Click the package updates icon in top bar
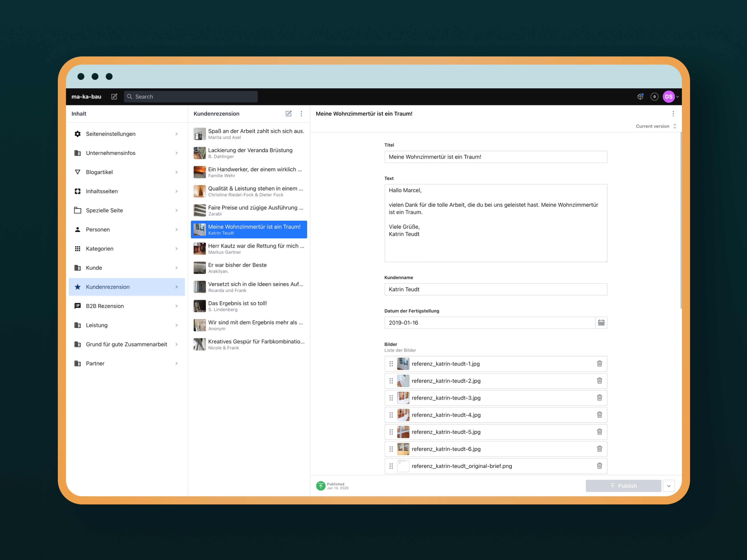The image size is (747, 560). tap(640, 96)
